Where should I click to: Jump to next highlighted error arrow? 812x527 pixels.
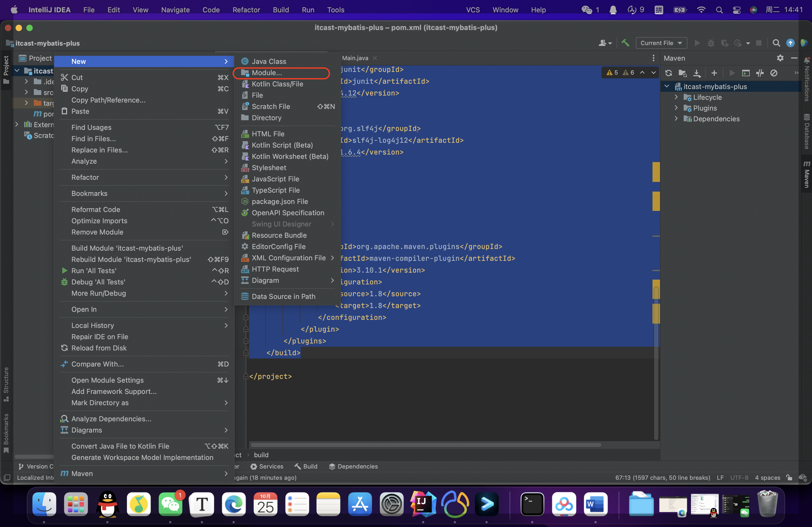[653, 72]
